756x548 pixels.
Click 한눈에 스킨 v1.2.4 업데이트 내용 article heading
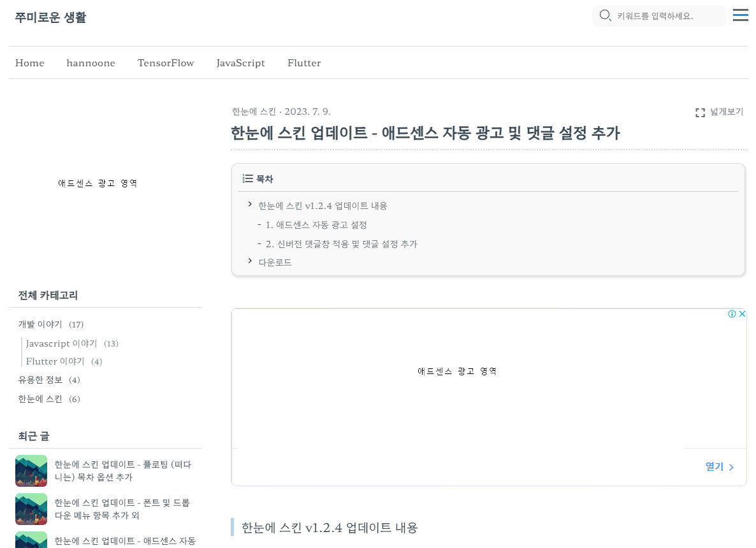(330, 528)
